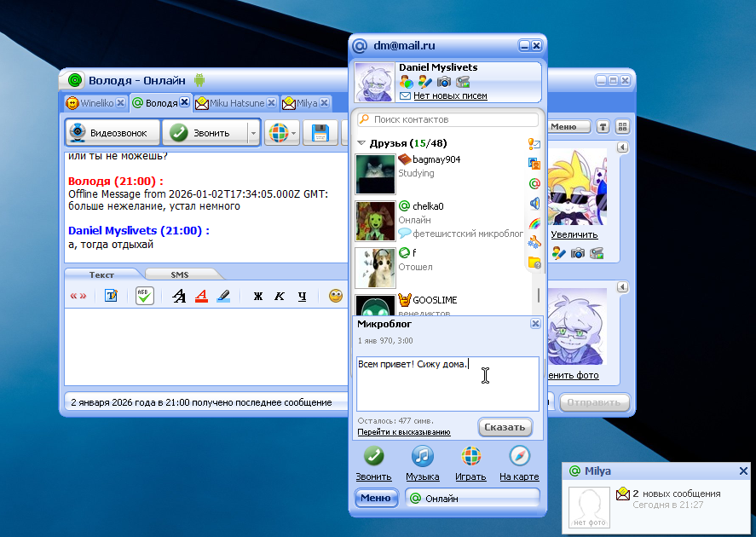Click the grid layout button in chat window
This screenshot has width=756, height=537.
click(622, 127)
